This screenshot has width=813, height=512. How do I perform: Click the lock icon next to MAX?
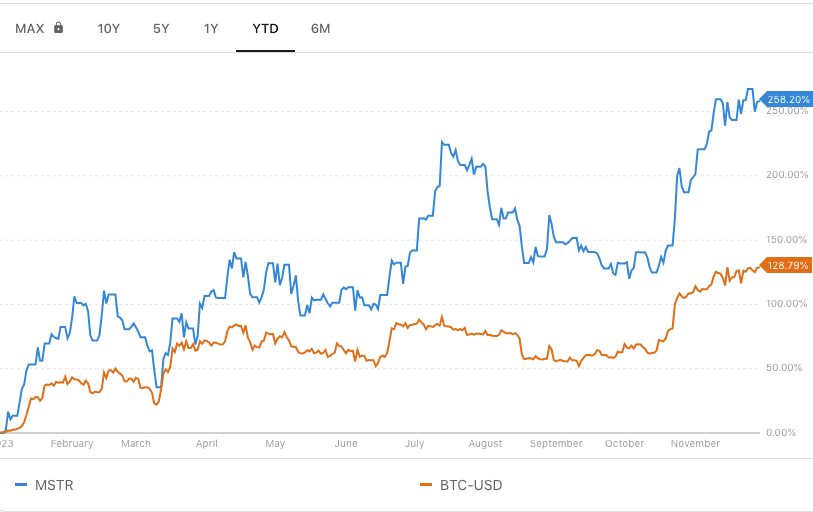(x=59, y=27)
